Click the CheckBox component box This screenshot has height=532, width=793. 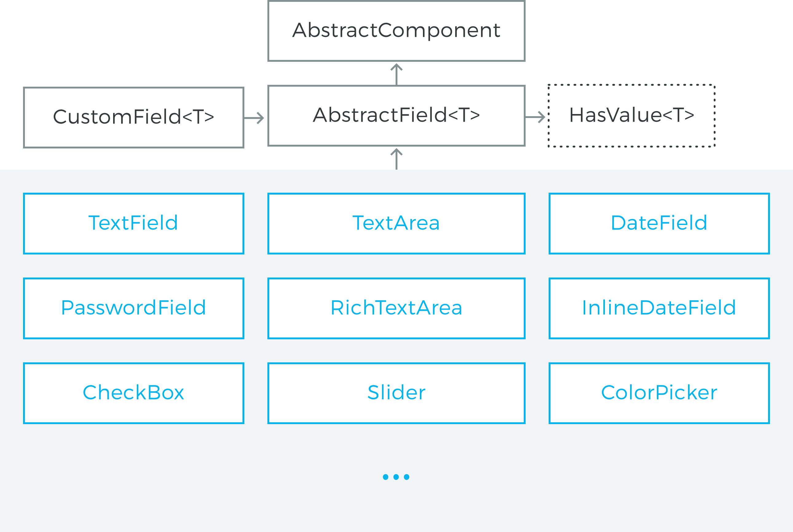[134, 393]
